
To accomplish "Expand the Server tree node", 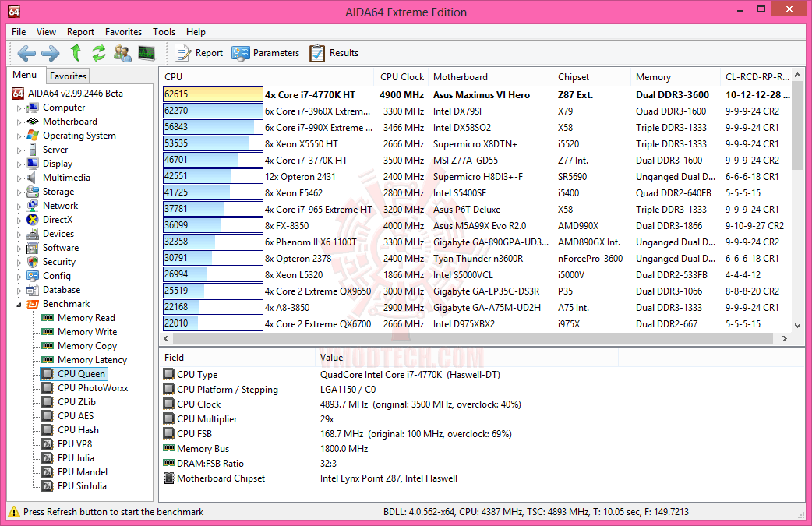I will (19, 150).
